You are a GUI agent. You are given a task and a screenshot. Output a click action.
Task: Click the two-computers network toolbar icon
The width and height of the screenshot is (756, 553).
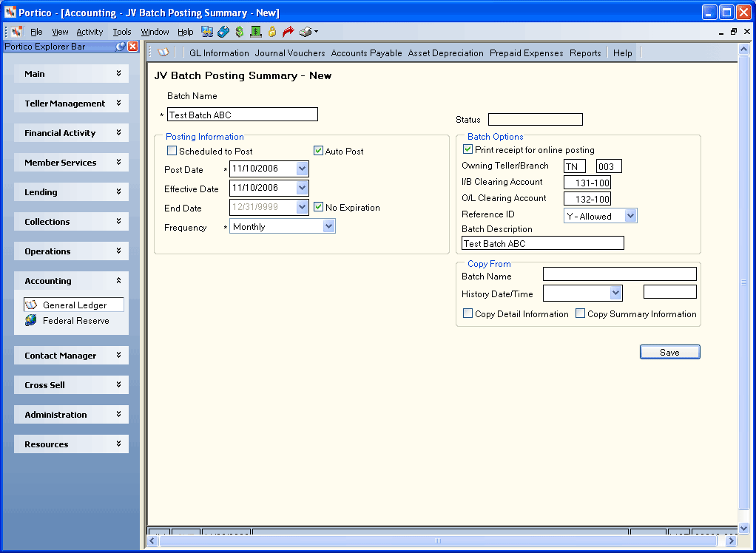click(x=207, y=32)
